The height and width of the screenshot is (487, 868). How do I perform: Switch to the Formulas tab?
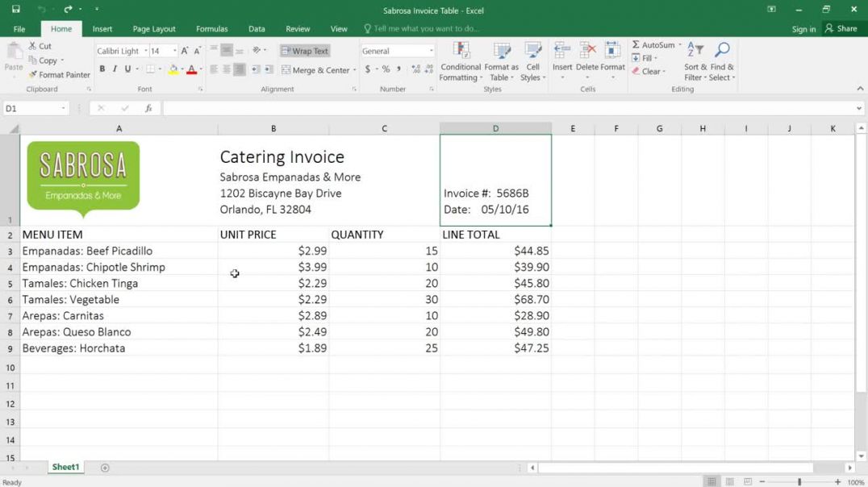pyautogui.click(x=212, y=29)
